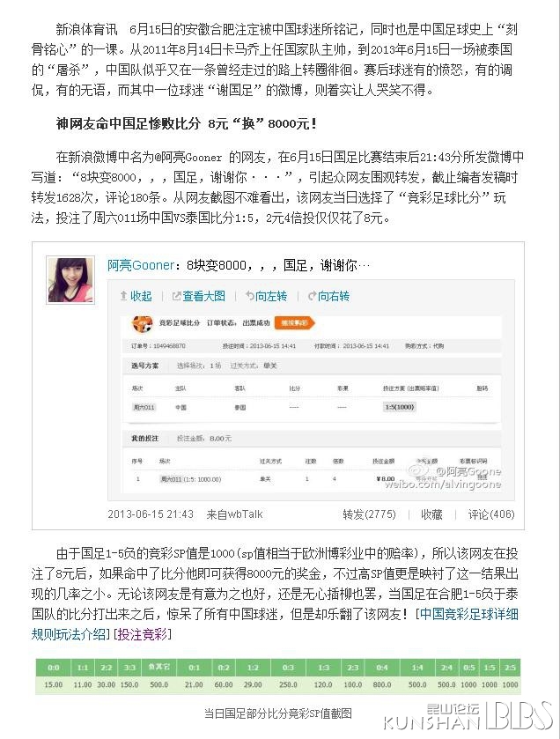
Task: Click the 投注竞彩 betting link
Action: pos(143,634)
